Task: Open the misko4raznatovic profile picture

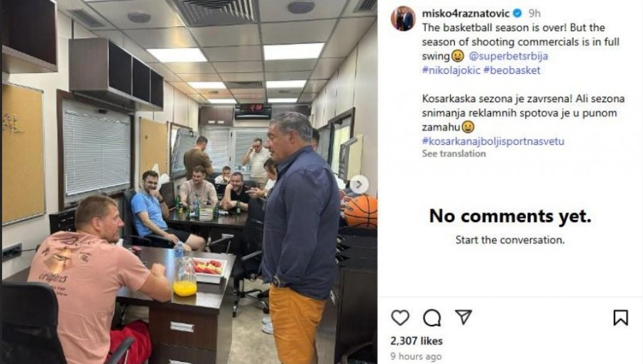Action: coord(404,18)
